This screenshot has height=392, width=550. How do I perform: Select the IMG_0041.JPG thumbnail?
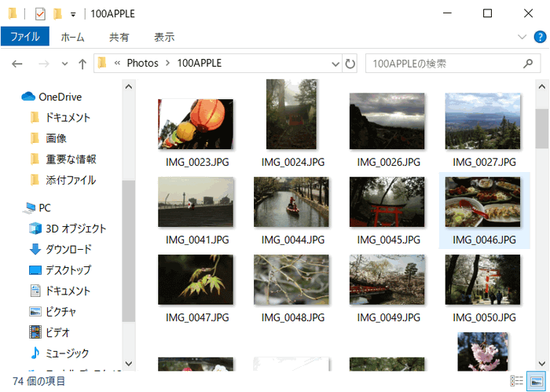196,202
